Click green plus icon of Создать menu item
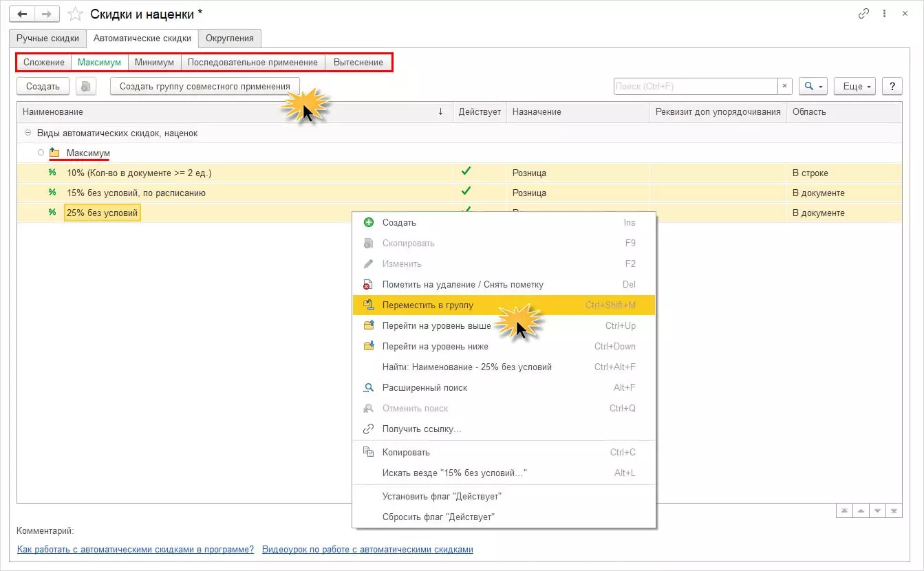 (x=368, y=222)
